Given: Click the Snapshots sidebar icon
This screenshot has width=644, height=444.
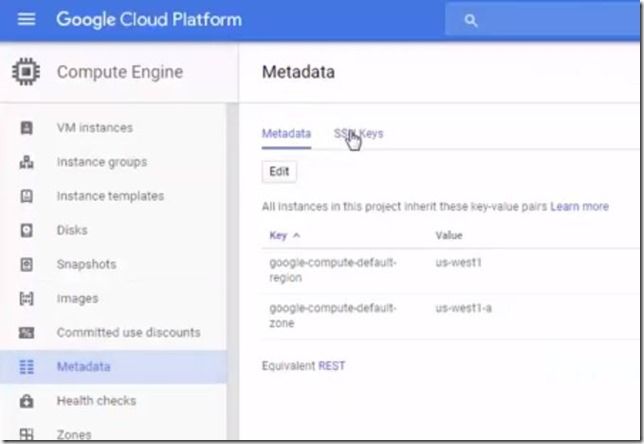Looking at the screenshot, I should click(x=27, y=264).
